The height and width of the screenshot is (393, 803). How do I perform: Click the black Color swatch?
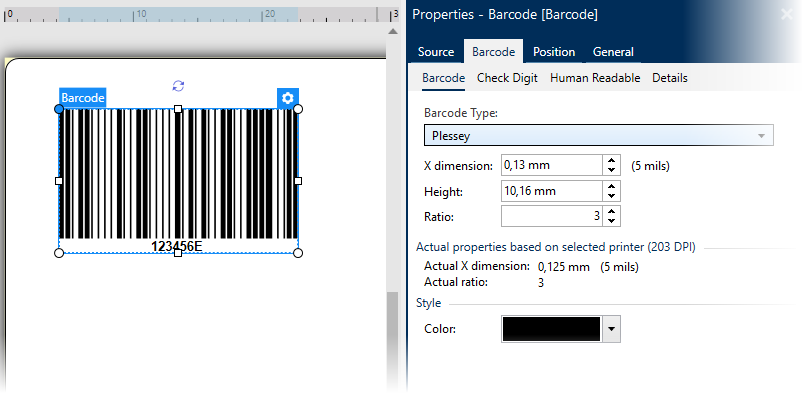tap(551, 329)
